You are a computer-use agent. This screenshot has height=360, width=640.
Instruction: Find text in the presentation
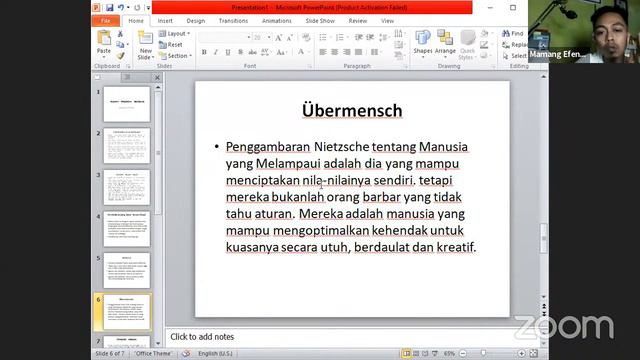click(513, 33)
